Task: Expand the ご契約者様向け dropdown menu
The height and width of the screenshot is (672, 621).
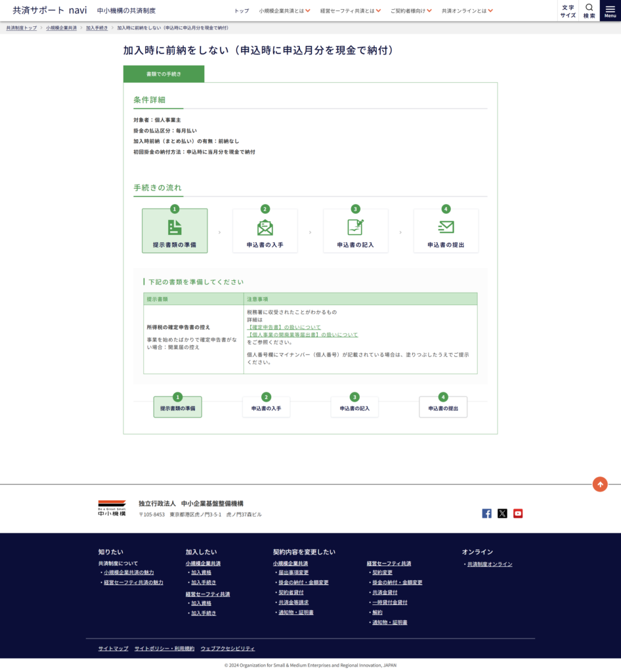Action: coord(411,10)
